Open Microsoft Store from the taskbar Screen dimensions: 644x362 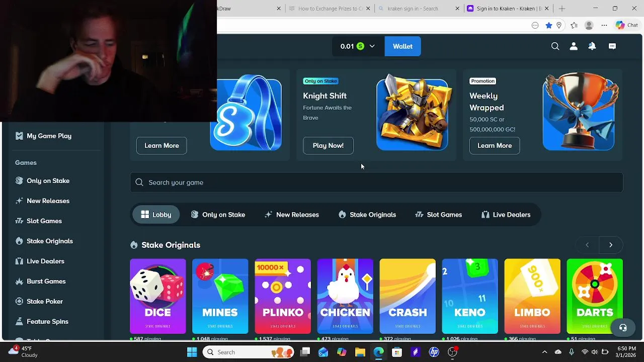click(x=397, y=352)
